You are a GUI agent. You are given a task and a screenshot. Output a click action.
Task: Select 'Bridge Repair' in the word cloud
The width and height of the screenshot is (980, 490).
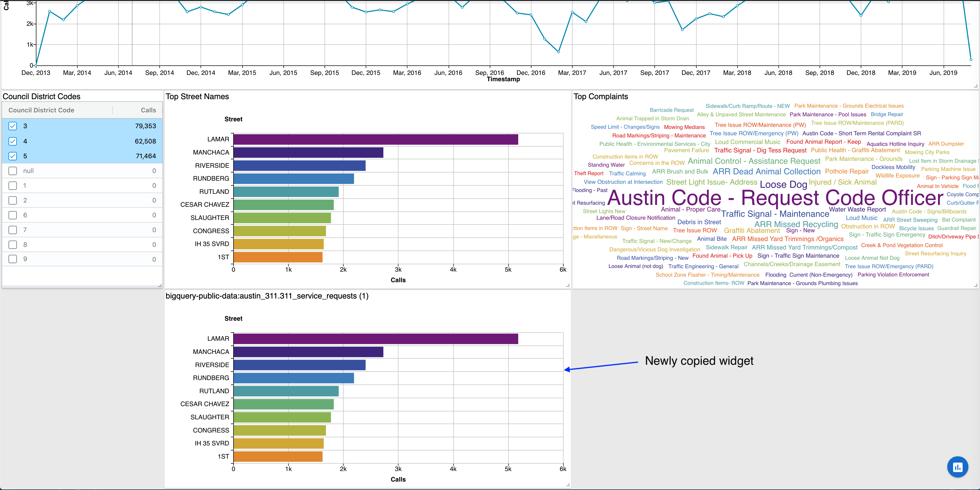[x=887, y=114]
